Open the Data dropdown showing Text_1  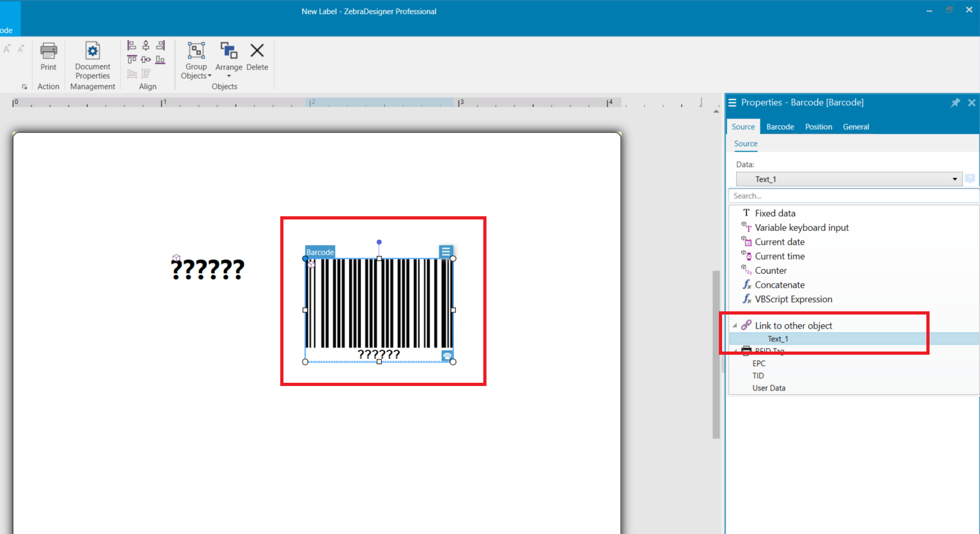pos(849,179)
